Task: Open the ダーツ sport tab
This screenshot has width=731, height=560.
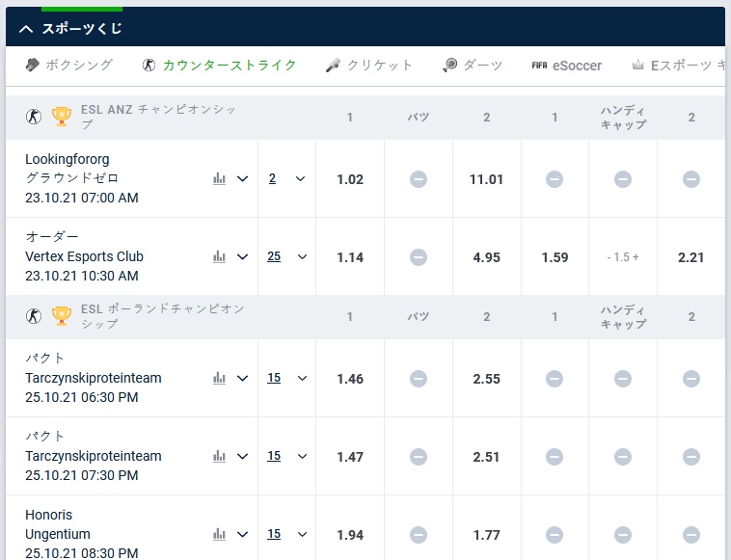Action: click(473, 65)
